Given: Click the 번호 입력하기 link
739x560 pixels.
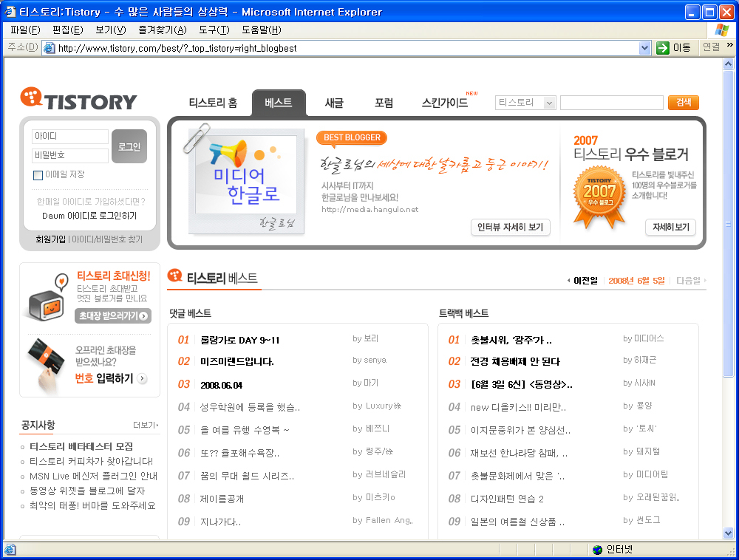Looking at the screenshot, I should pyautogui.click(x=104, y=378).
